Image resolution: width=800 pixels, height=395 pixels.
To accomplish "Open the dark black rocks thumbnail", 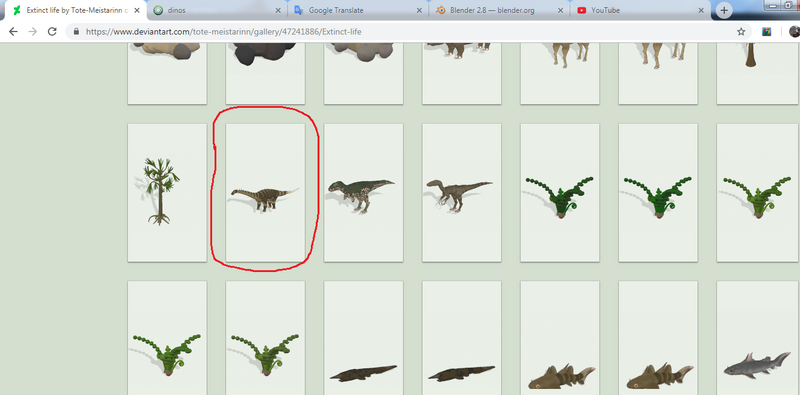I will 265,73.
